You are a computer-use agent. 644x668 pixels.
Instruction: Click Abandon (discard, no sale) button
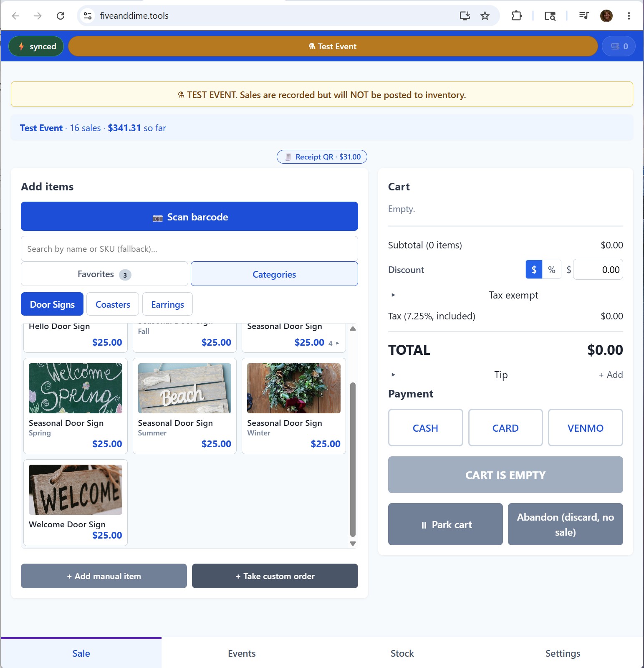click(566, 524)
